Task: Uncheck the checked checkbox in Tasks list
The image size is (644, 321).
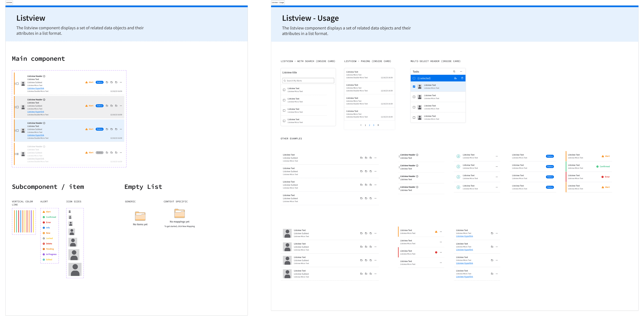Action: [x=414, y=86]
